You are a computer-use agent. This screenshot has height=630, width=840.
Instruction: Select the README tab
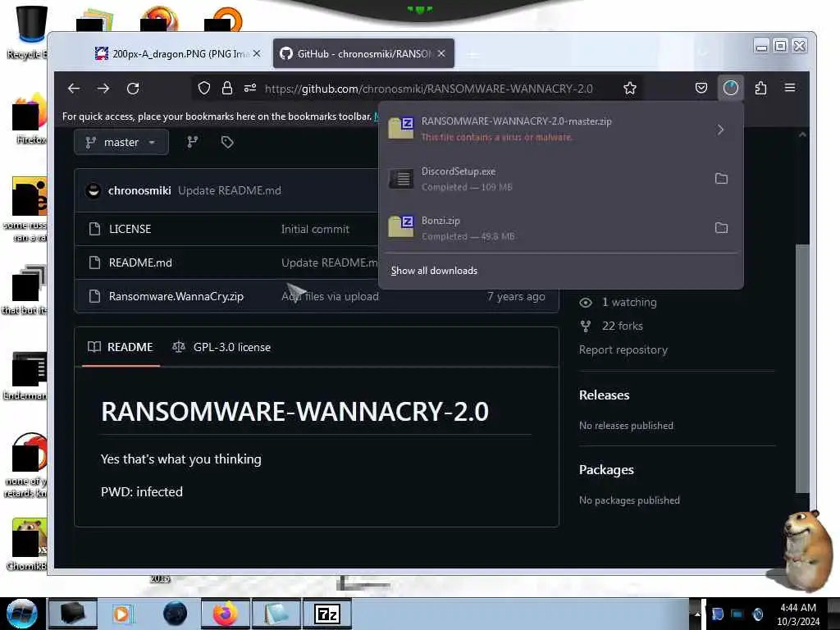(x=121, y=347)
